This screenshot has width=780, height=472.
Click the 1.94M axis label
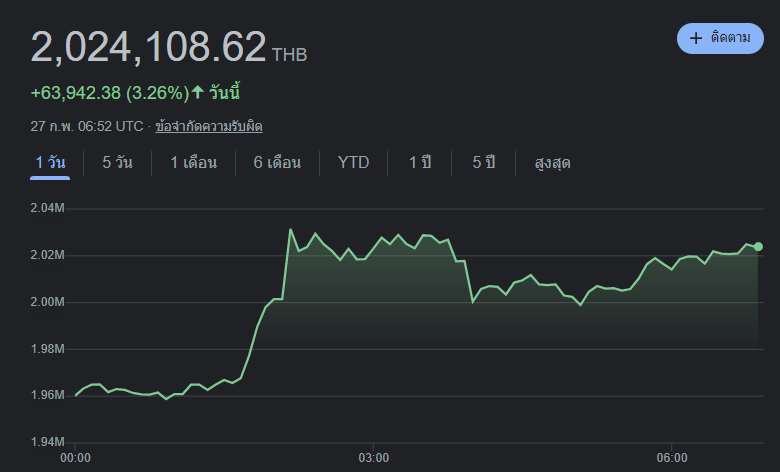tap(47, 442)
